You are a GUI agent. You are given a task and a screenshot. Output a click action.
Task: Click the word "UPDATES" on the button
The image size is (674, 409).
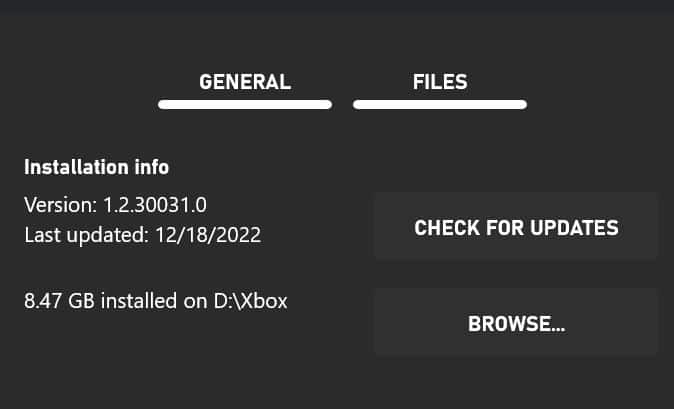(572, 228)
